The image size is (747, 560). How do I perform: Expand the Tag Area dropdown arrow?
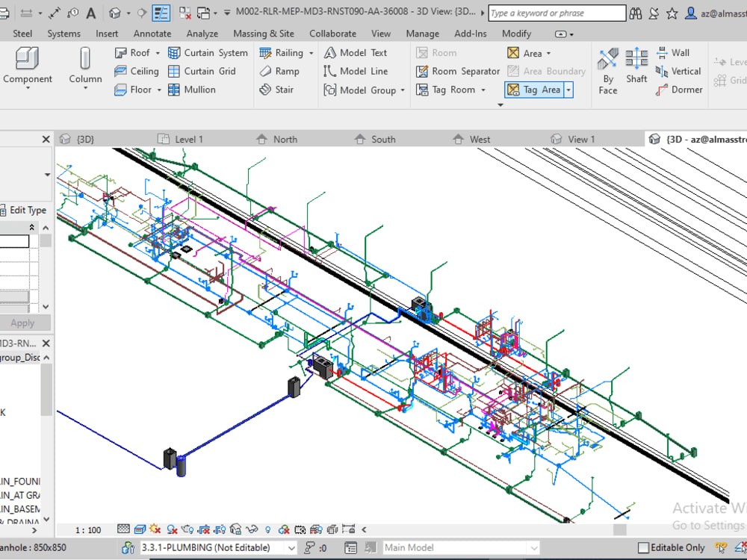(568, 90)
